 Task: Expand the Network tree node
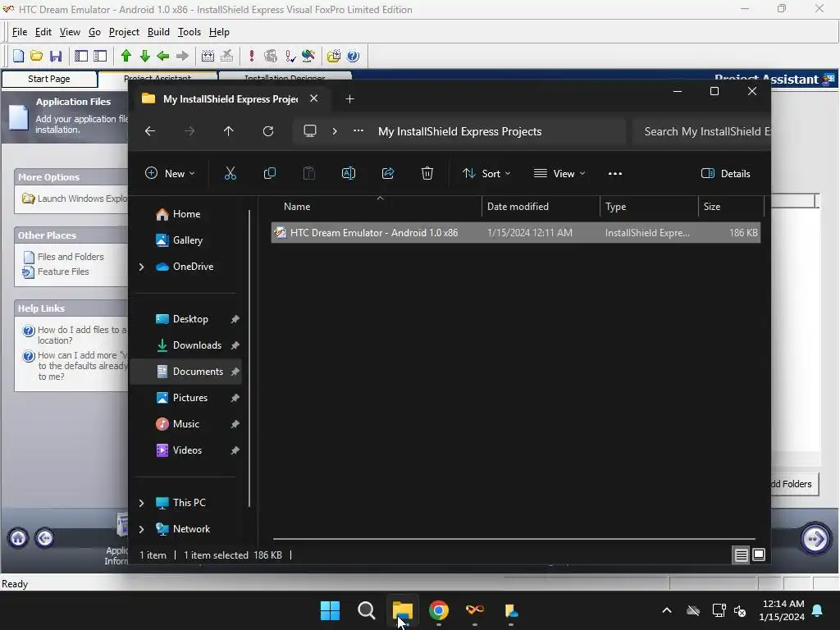pyautogui.click(x=141, y=529)
